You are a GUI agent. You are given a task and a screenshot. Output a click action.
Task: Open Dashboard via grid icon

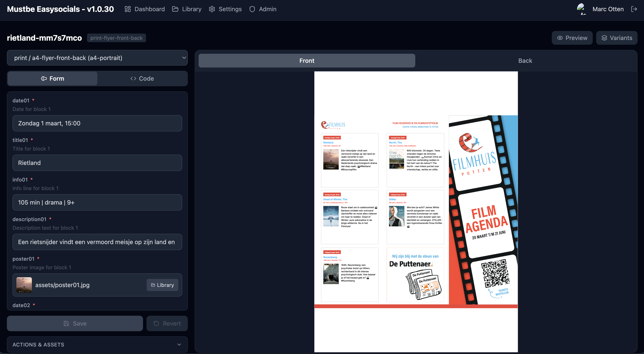(128, 9)
